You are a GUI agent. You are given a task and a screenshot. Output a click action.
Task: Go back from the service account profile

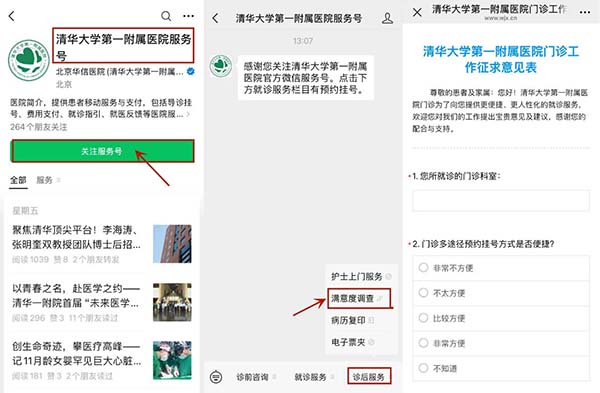pyautogui.click(x=12, y=16)
